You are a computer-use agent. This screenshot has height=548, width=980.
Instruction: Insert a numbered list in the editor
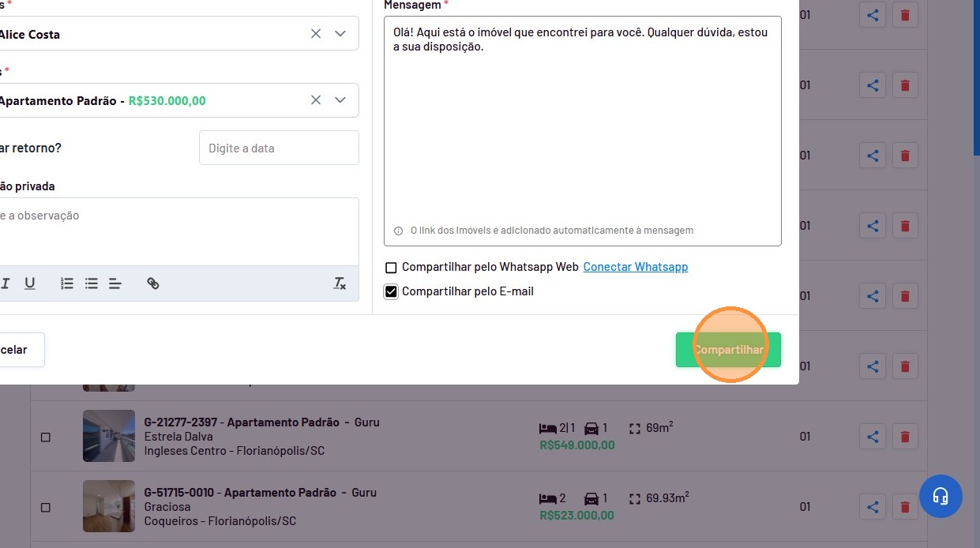pyautogui.click(x=67, y=283)
